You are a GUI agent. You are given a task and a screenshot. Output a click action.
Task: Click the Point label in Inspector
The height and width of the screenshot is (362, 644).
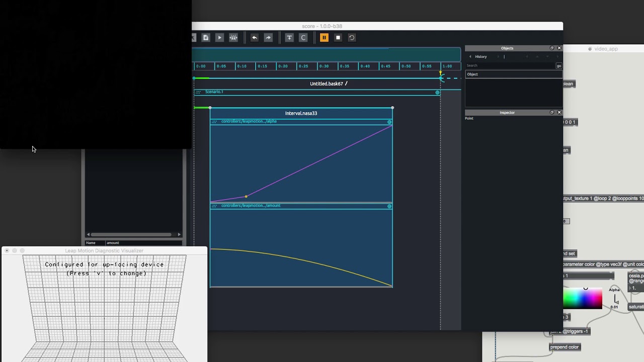click(x=469, y=119)
